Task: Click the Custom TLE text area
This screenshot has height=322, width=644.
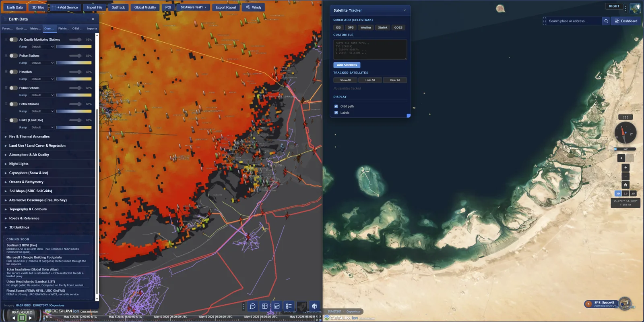Action: pyautogui.click(x=370, y=50)
